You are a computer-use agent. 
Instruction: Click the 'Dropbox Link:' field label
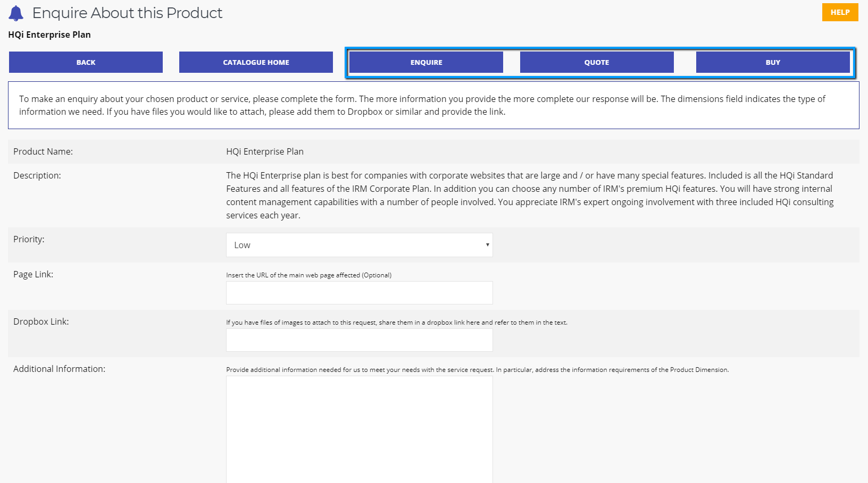[41, 321]
